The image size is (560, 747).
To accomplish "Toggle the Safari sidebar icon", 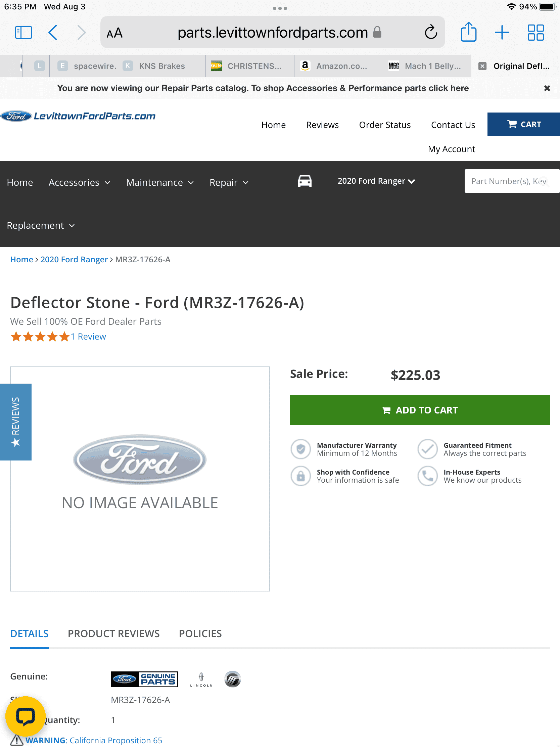I will [x=24, y=33].
